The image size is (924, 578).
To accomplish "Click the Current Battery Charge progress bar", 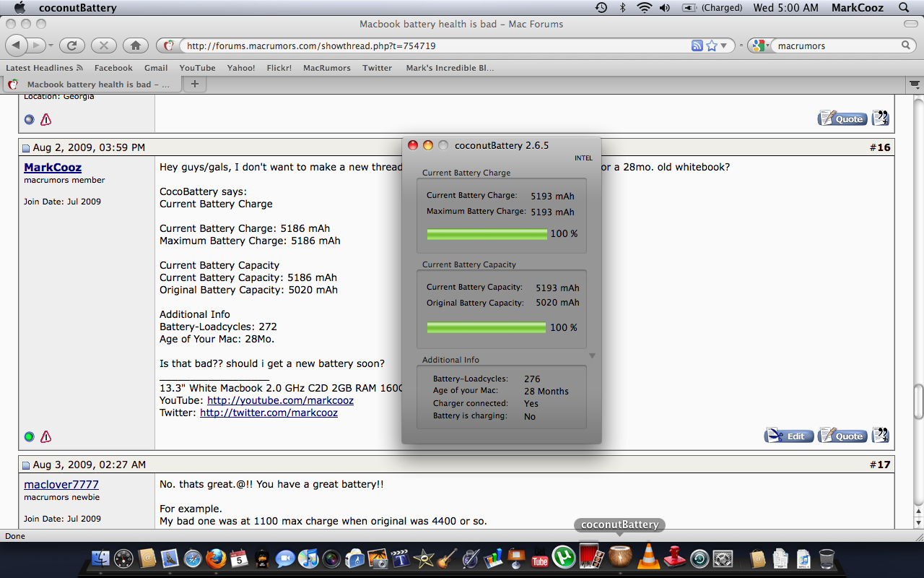I will pos(487,234).
